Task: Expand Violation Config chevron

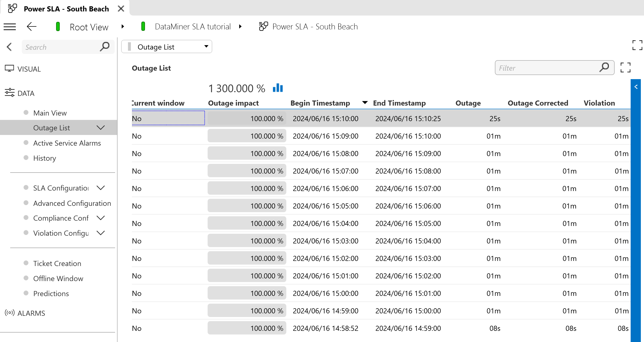Action: click(101, 233)
